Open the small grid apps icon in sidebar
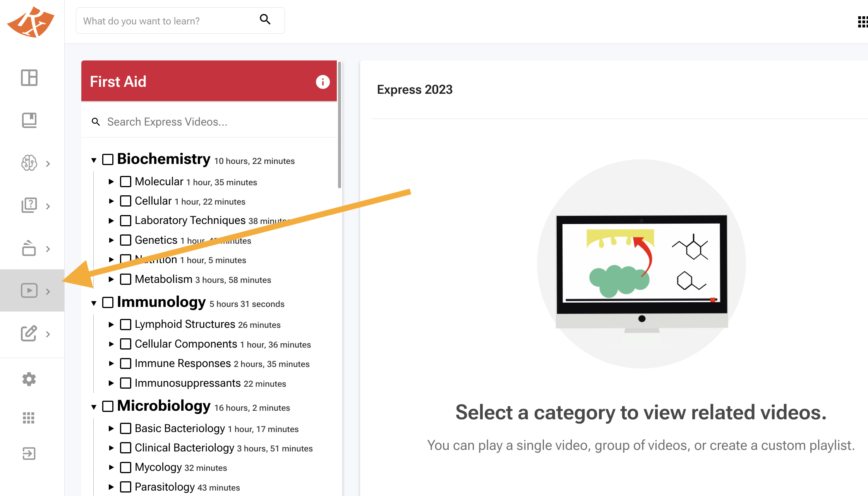The height and width of the screenshot is (496, 868). click(x=29, y=418)
